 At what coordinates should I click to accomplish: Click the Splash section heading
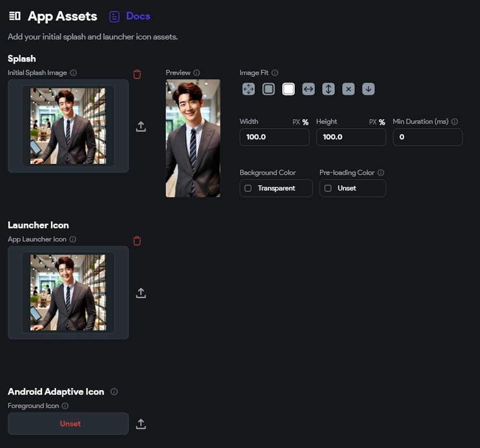22,59
